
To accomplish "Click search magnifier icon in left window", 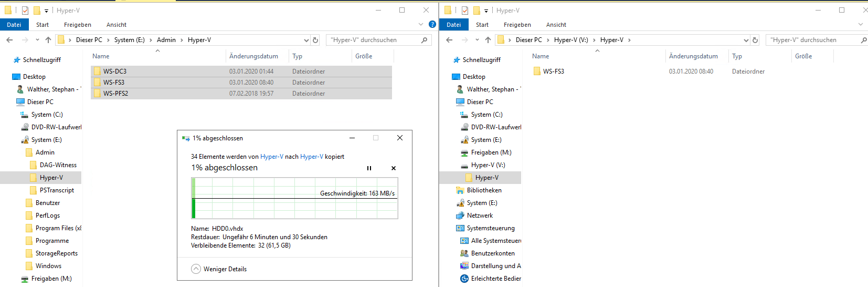I will point(425,40).
